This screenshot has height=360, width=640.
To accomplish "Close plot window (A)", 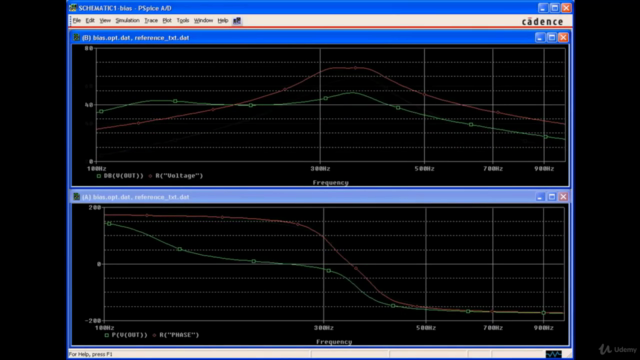I will point(563,197).
